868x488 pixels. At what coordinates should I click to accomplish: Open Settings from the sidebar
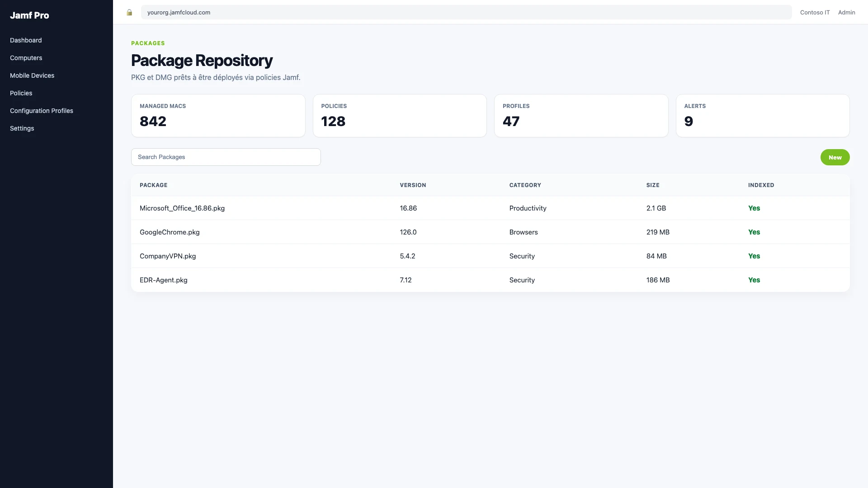(22, 128)
